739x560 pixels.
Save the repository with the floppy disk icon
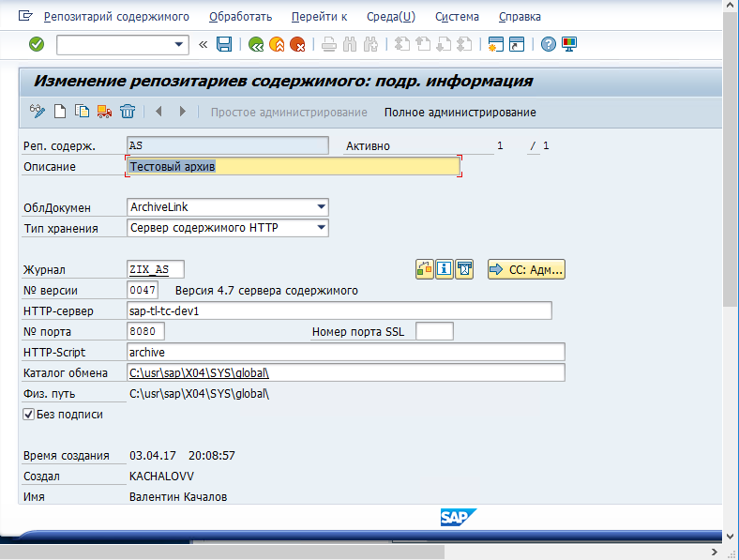(224, 44)
